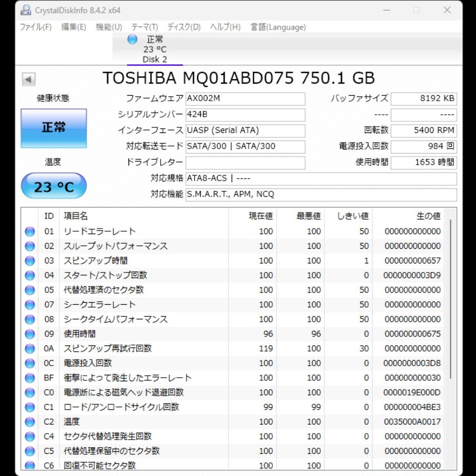
Task: Open the 言語(Language) menu
Action: click(278, 27)
